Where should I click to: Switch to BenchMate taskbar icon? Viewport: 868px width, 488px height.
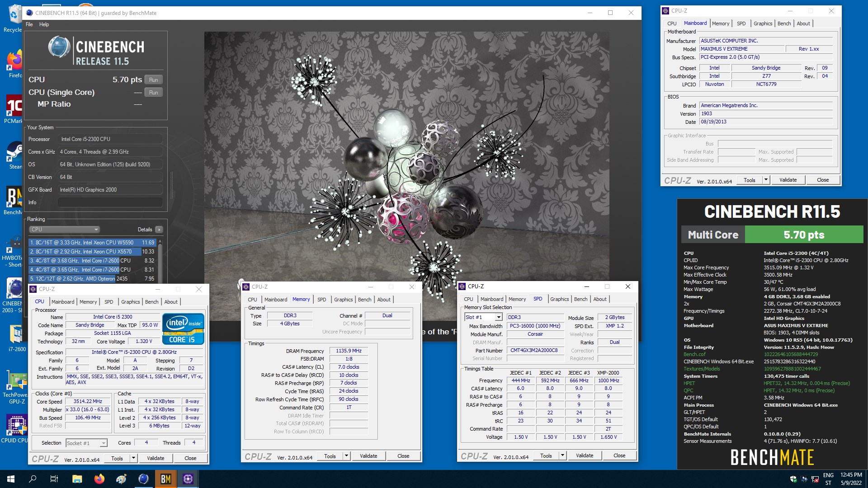(x=165, y=479)
